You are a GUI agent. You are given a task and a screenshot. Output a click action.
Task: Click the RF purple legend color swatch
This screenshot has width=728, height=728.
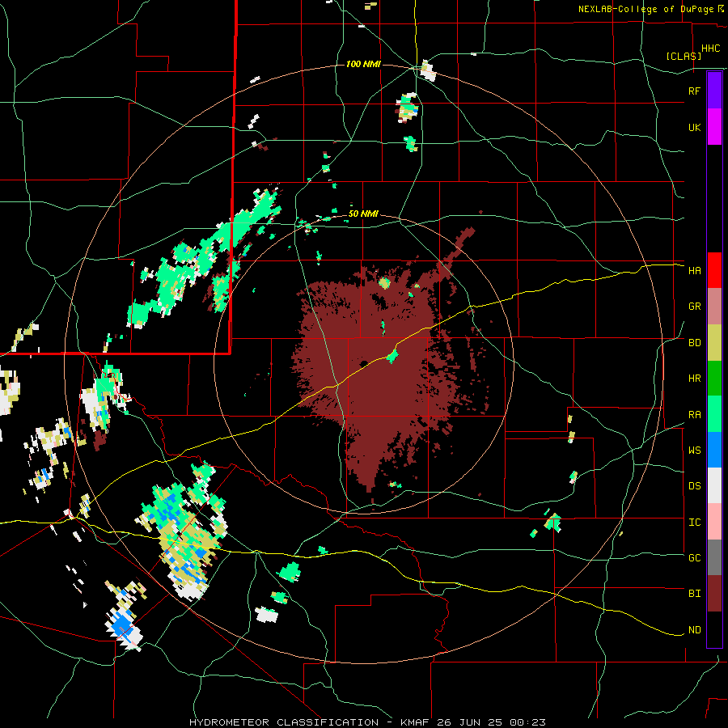point(714,91)
